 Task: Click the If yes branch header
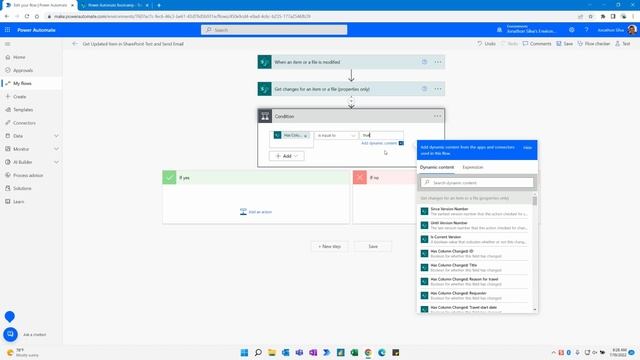click(256, 178)
